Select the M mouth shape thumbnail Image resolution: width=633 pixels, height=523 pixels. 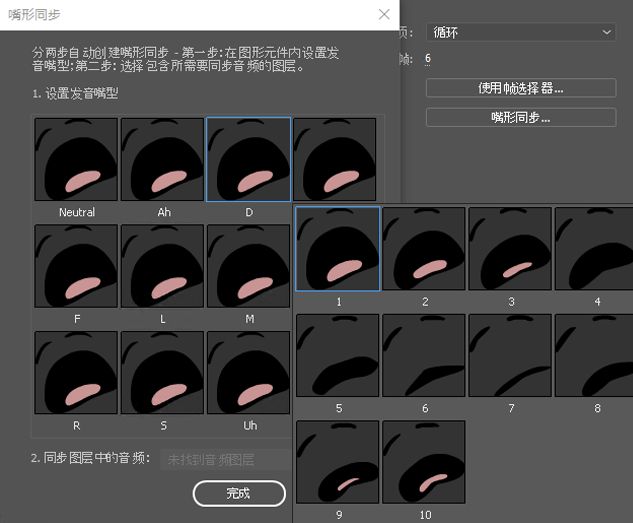[248, 266]
